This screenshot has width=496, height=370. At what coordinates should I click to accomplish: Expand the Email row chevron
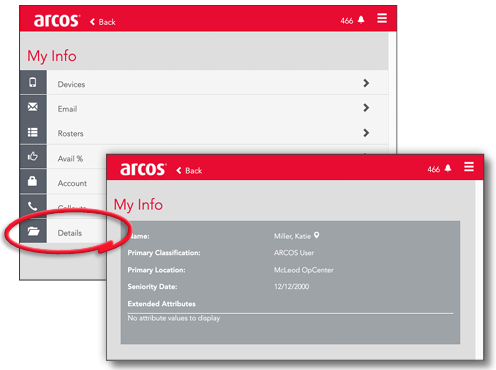coord(366,108)
